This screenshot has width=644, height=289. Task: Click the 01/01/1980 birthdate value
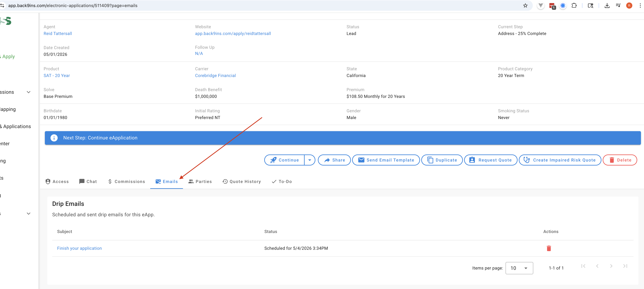point(55,117)
